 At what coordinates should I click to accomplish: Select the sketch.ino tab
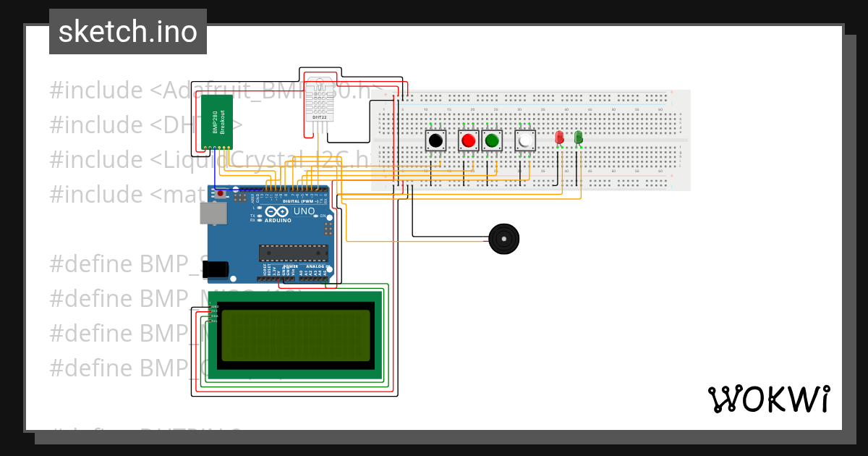click(x=127, y=31)
